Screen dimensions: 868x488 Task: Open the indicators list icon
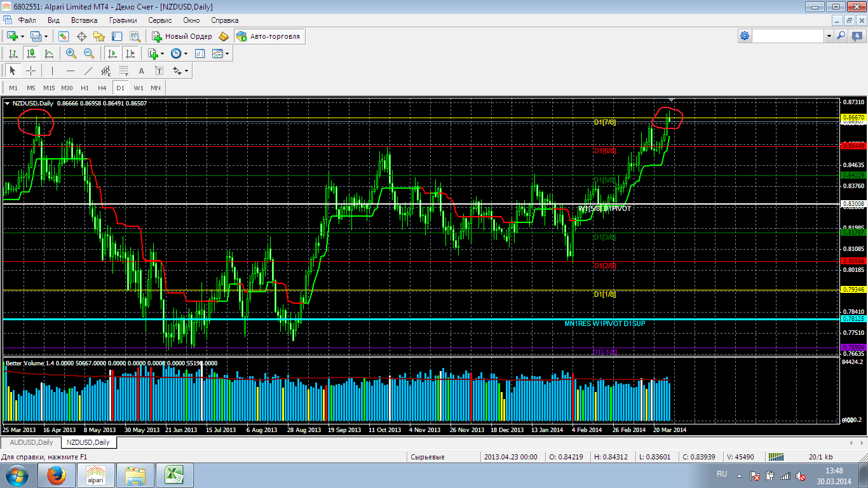tap(153, 54)
